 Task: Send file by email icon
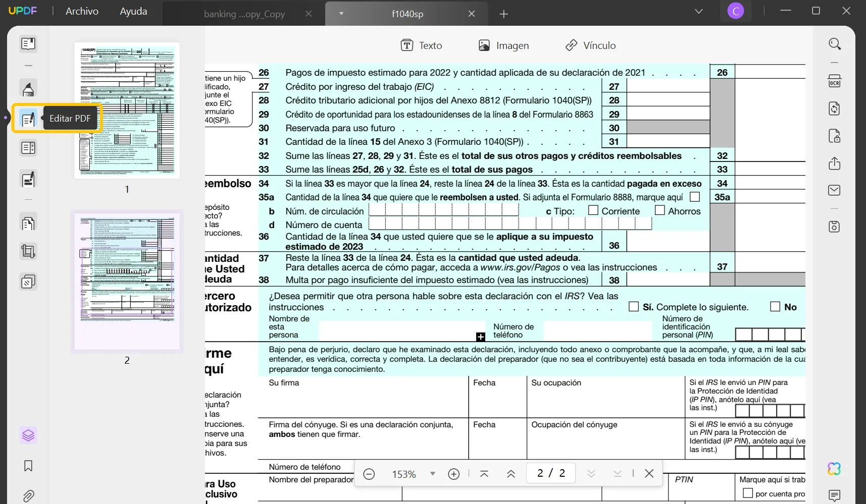pos(835,190)
